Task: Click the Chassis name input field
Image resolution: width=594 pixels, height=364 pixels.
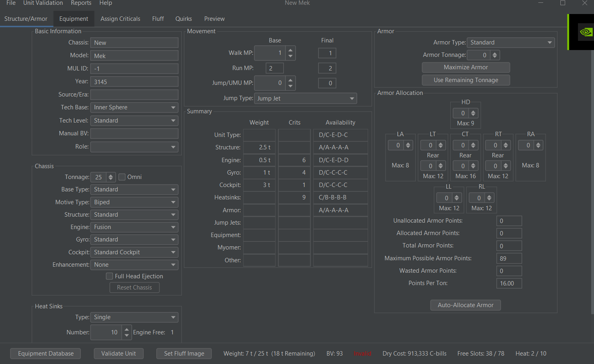Action: (x=134, y=43)
